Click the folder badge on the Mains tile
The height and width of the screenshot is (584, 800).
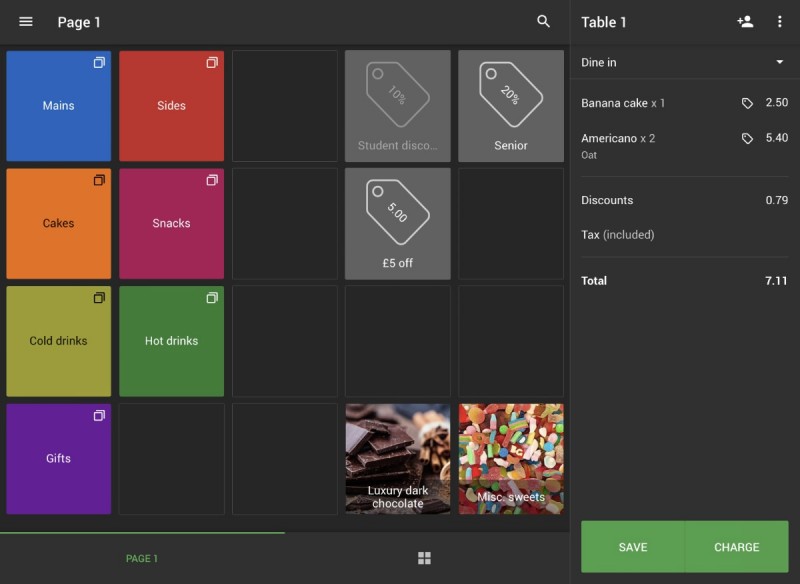click(98, 62)
